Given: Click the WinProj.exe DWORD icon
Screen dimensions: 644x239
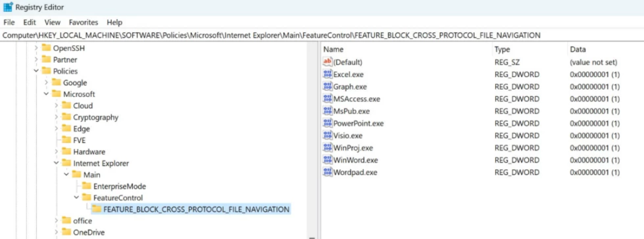Looking at the screenshot, I should coord(327,148).
